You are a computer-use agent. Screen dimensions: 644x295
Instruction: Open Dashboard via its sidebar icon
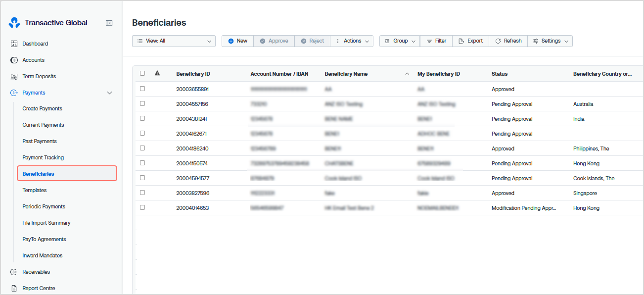(x=14, y=44)
